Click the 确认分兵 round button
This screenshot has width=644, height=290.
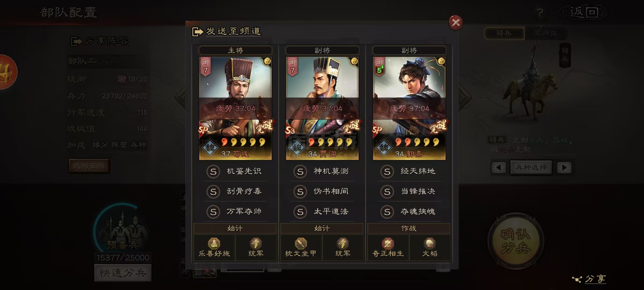(x=515, y=241)
